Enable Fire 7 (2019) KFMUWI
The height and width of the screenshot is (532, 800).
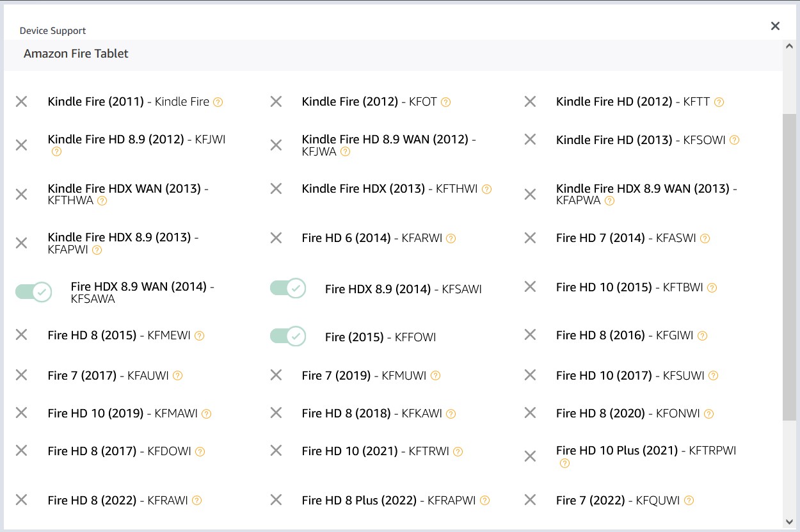pos(276,375)
